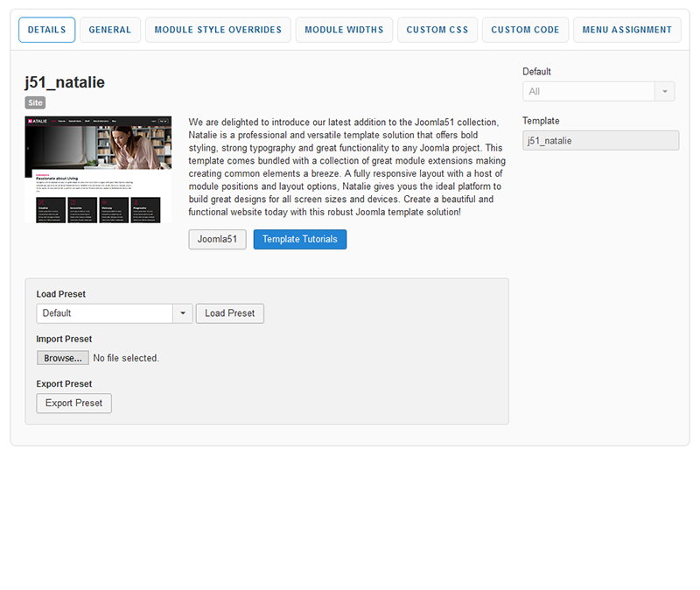Open the Load Preset combo box showing Default
700x590 pixels.
(104, 313)
